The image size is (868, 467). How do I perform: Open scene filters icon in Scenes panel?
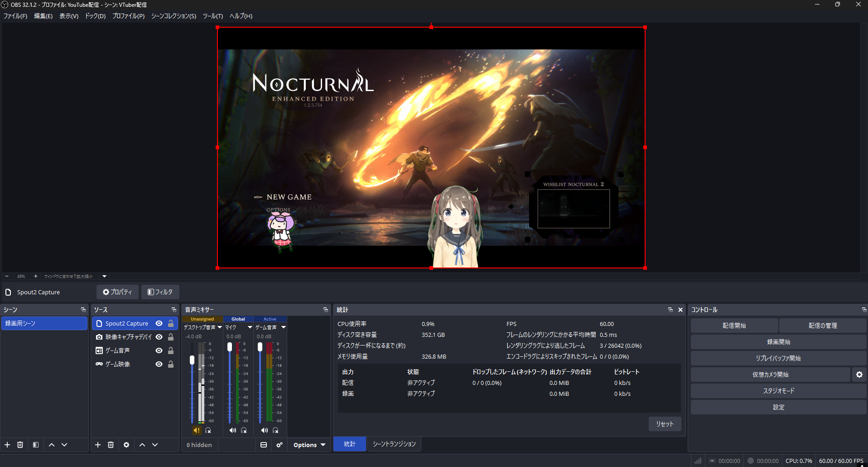point(36,445)
